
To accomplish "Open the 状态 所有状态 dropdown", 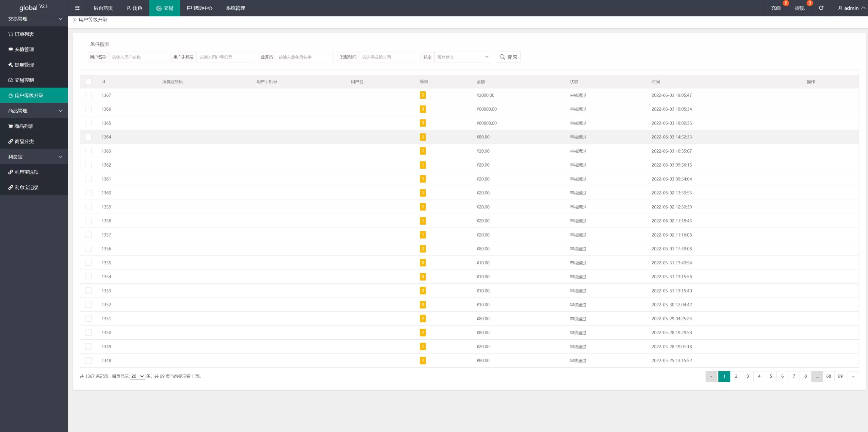I will point(462,57).
